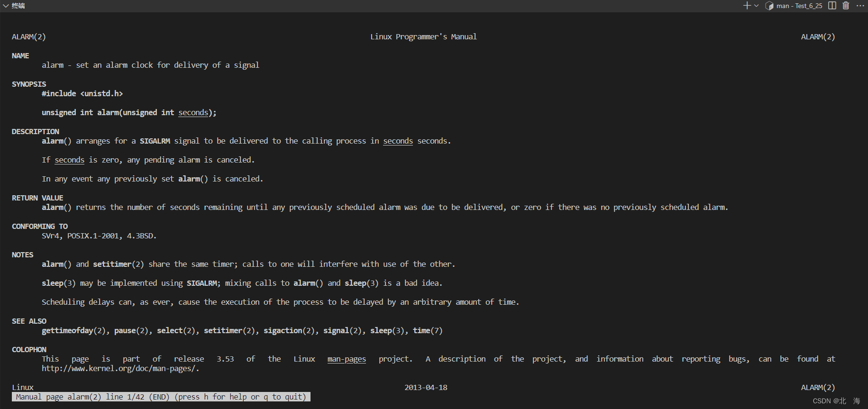Click the 'SVr4, POSIX.1-2001, 4.3BSD.' line

(99, 236)
